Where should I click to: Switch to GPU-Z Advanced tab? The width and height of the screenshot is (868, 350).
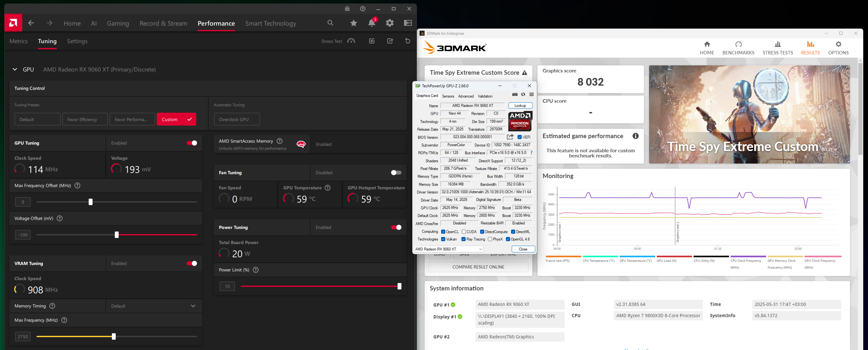(466, 96)
